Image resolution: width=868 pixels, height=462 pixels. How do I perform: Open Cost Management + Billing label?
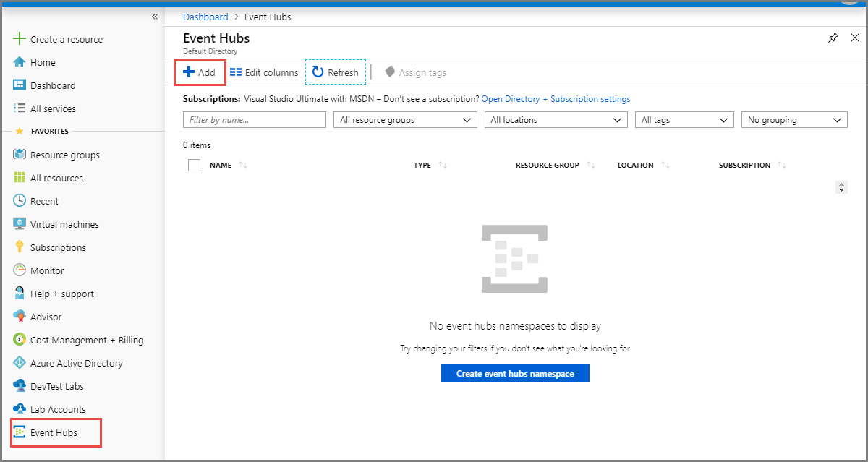(x=87, y=340)
